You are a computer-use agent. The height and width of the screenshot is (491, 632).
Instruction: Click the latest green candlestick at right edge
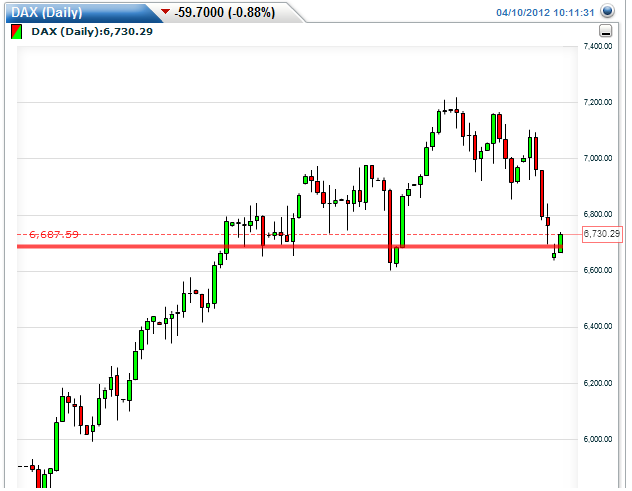(560, 243)
